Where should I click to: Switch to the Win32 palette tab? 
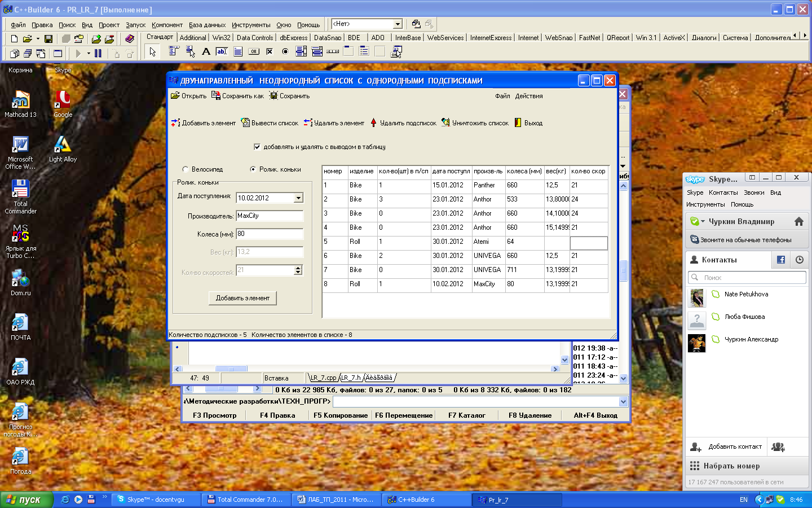[221, 38]
